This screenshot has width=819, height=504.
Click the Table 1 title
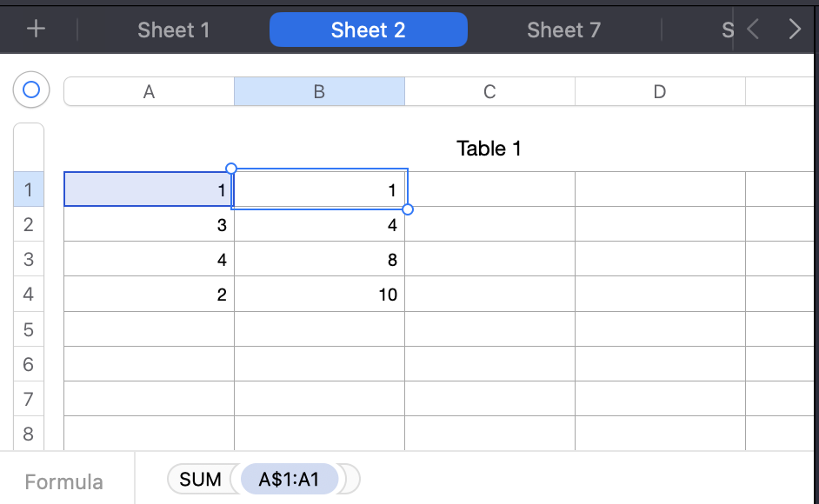pos(489,149)
